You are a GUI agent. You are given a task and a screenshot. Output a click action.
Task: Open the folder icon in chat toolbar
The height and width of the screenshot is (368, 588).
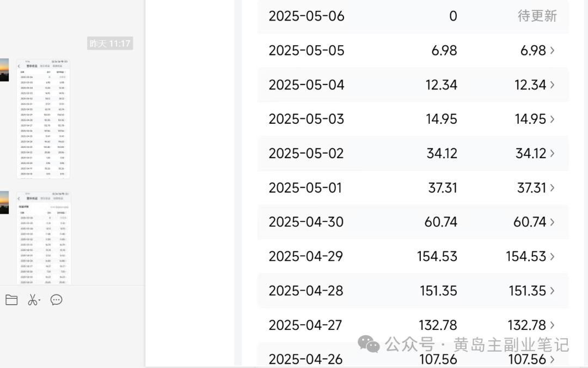[x=11, y=300]
